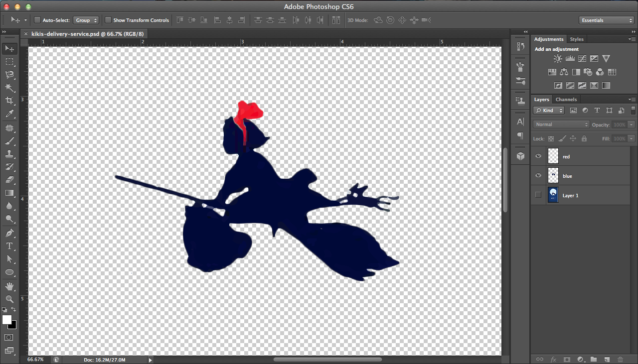Toggle lock all for layer
The width and height of the screenshot is (638, 364).
coord(584,139)
